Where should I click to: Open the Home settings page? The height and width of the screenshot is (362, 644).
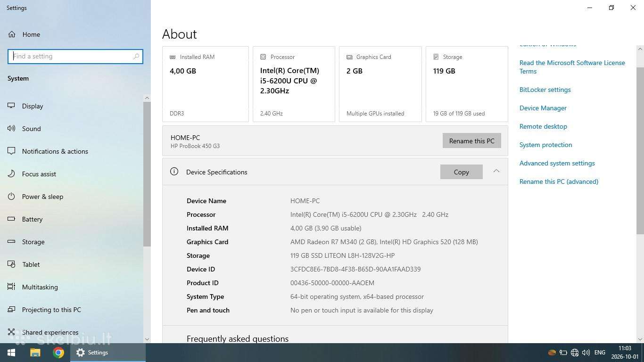(x=31, y=34)
